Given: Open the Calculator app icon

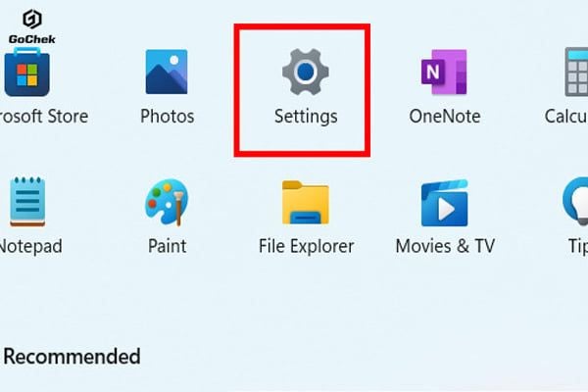Looking at the screenshot, I should point(576,72).
